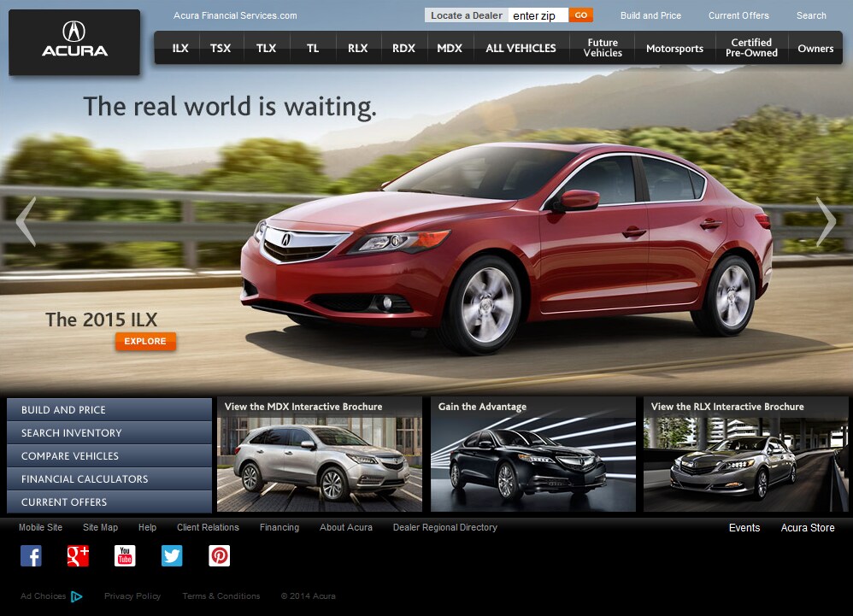
Task: Open the YouTube icon
Action: [x=125, y=555]
